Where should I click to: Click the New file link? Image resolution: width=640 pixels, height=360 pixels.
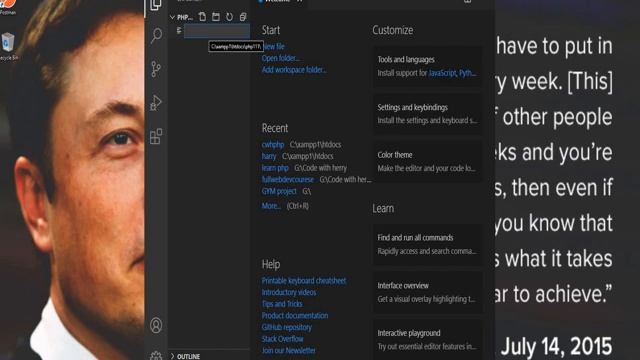click(273, 47)
